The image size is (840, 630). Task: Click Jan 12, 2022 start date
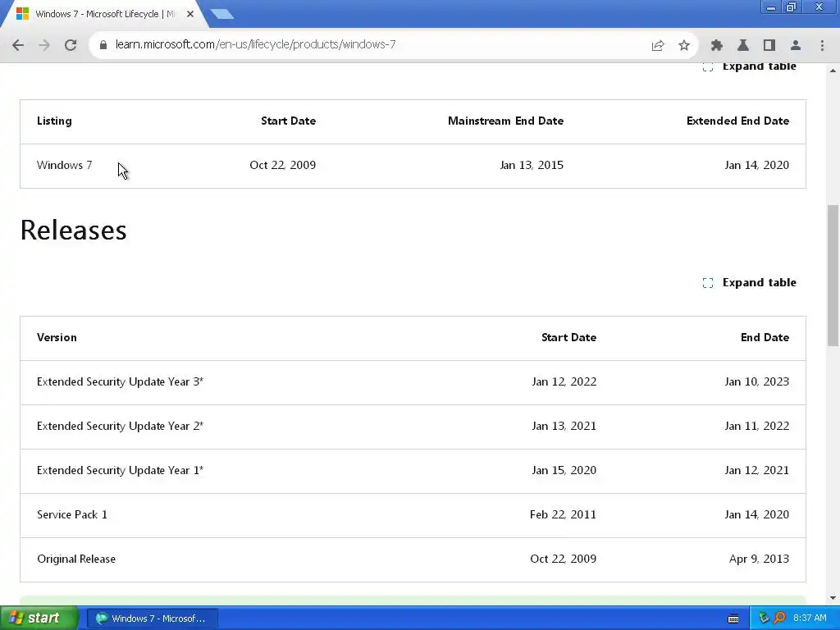tap(564, 381)
